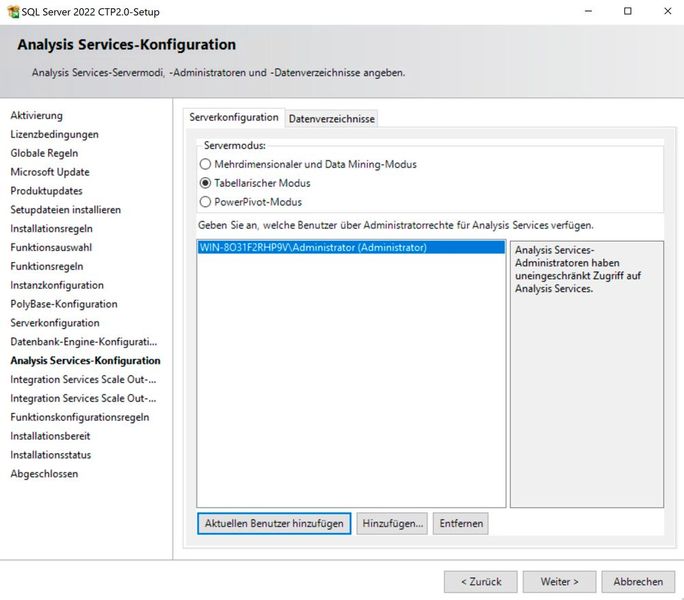The width and height of the screenshot is (684, 600).
Task: Select WIN-8O31F2RHP9V\Administrator list entry
Action: 351,247
